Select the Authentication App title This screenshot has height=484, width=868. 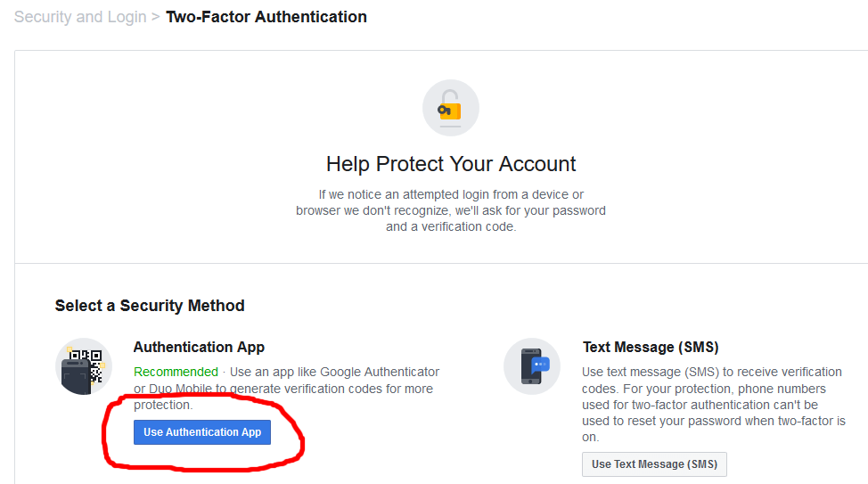[x=199, y=348]
